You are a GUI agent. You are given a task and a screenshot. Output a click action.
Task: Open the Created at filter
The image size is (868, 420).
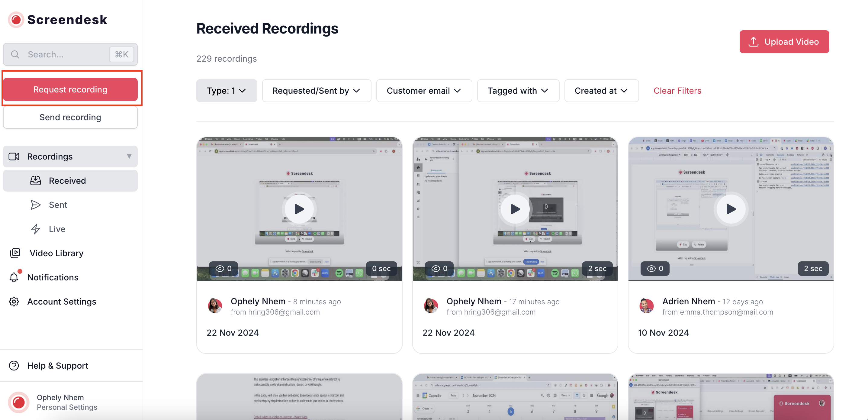point(601,91)
